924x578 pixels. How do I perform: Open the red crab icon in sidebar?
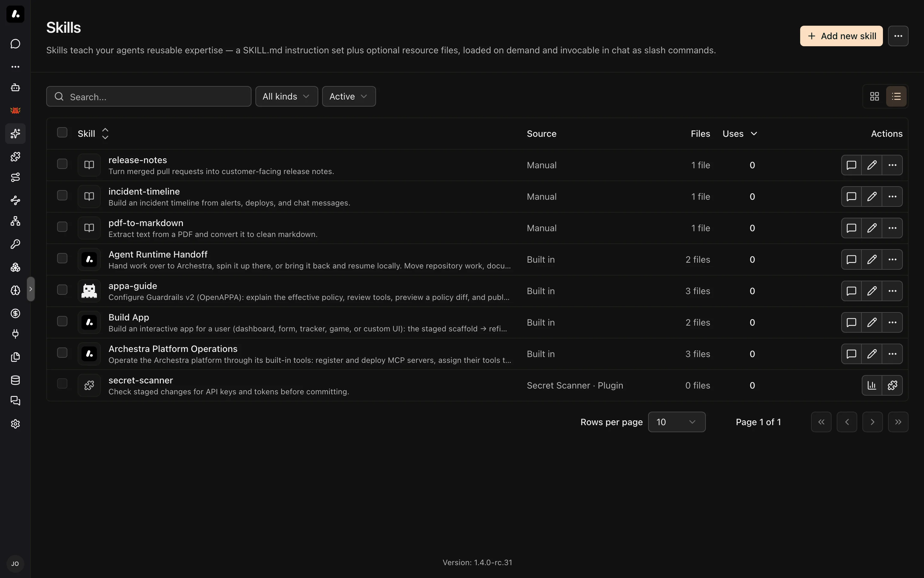click(15, 110)
